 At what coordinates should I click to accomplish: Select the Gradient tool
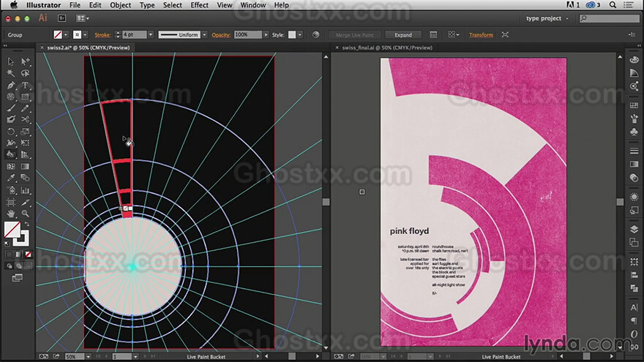click(x=25, y=166)
